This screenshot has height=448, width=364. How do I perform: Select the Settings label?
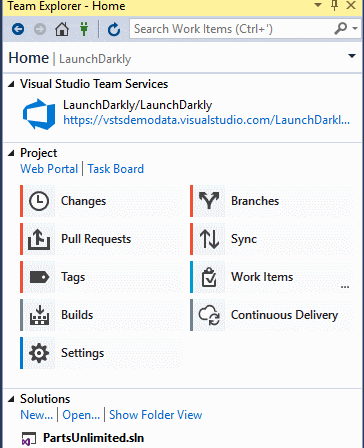[82, 353]
